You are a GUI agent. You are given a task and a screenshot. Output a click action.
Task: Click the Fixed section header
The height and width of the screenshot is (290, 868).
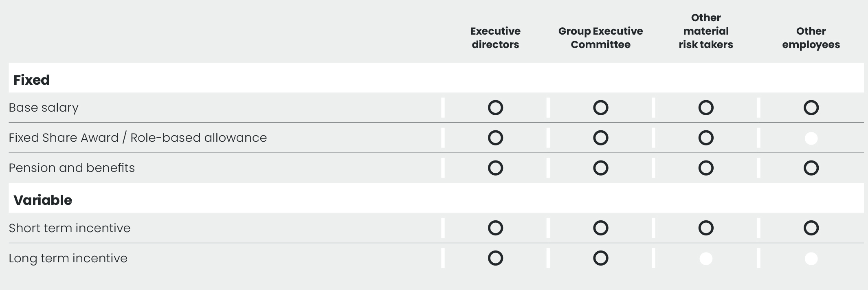[x=31, y=80]
